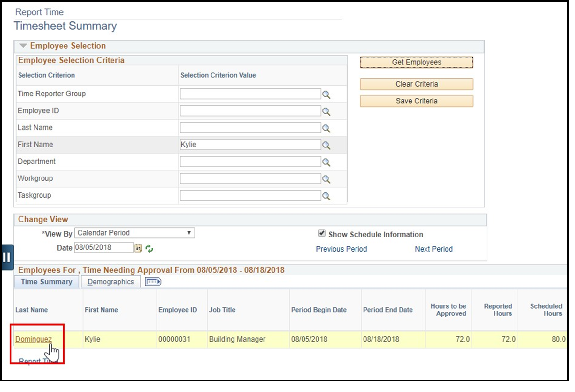The image size is (575, 392).
Task: Open the Employee ID lookup icon
Action: [x=326, y=111]
